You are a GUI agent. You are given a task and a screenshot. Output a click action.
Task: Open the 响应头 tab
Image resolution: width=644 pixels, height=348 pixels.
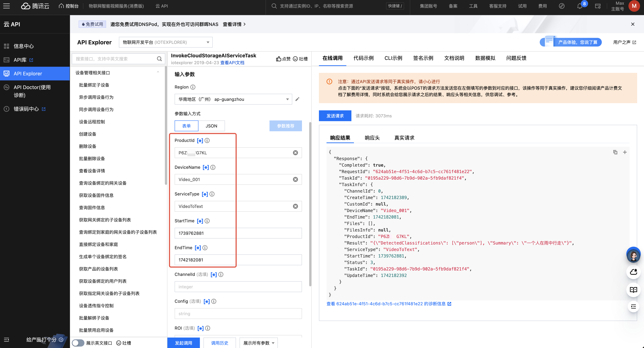point(372,138)
